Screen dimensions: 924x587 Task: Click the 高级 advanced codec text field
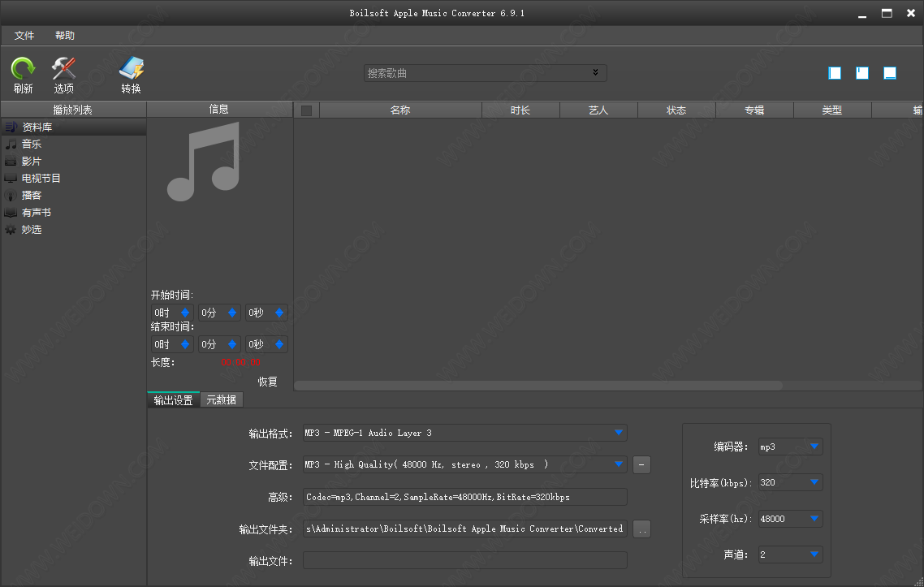pyautogui.click(x=465, y=497)
